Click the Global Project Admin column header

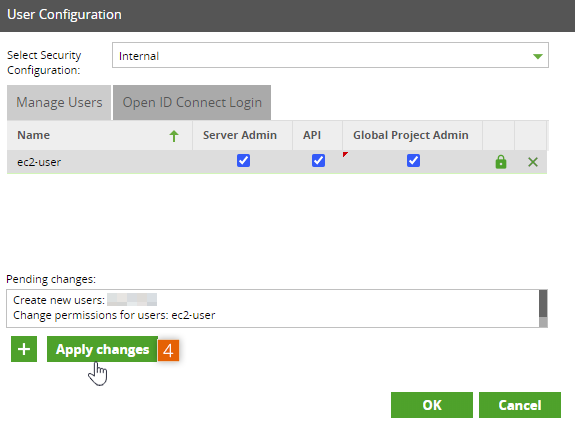click(412, 135)
